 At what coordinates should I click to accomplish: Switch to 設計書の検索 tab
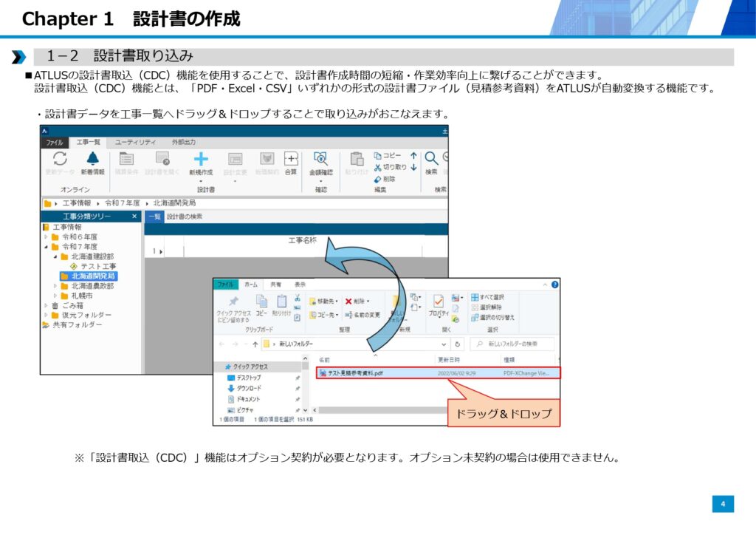click(185, 217)
